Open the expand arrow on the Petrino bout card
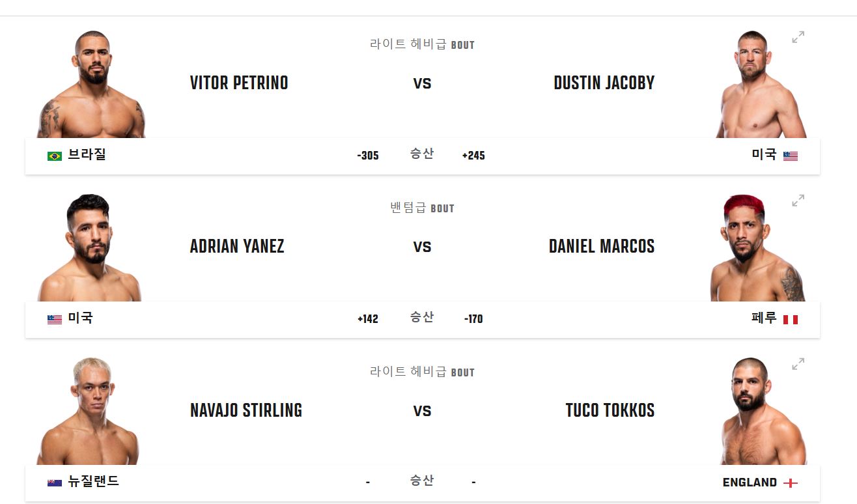857x504 pixels. (x=798, y=36)
